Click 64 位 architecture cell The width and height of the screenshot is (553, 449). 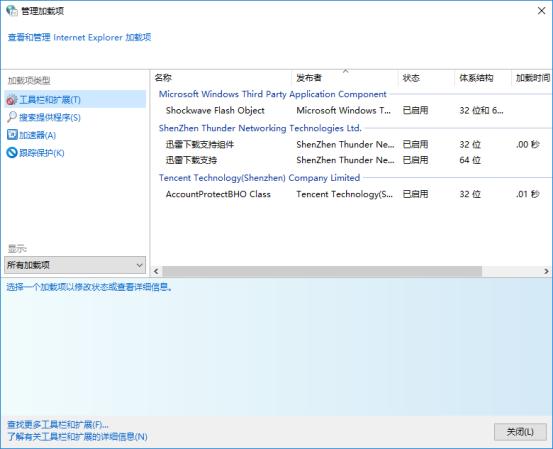click(x=470, y=160)
